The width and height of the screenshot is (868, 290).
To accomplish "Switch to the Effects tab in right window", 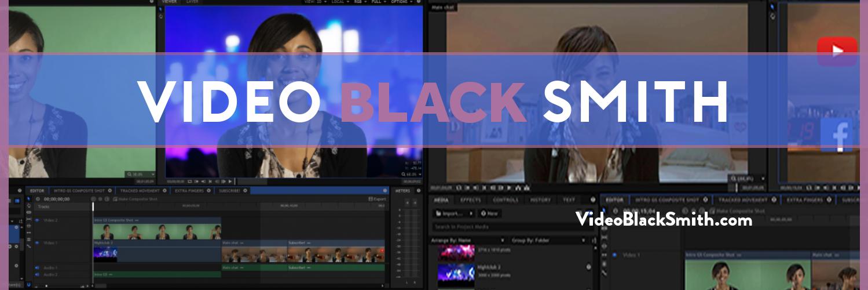I will (470, 200).
